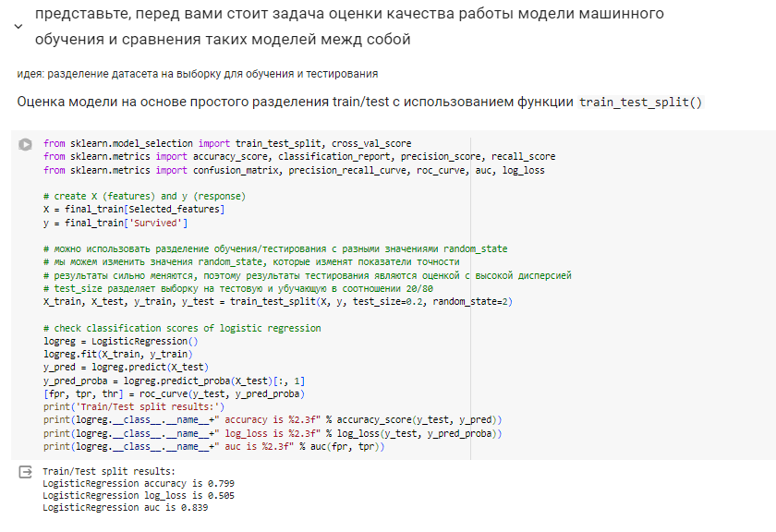Click the inline code 'train_test_split()' in paragraph
The image size is (776, 532).
point(640,103)
